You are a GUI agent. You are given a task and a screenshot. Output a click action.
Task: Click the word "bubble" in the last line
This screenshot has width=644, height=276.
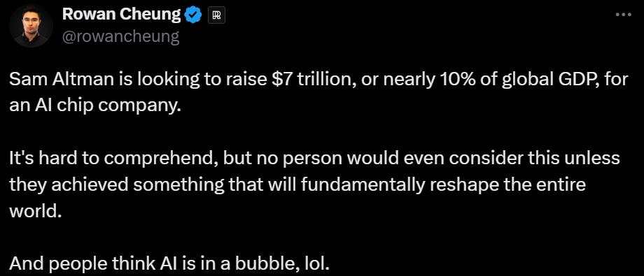point(267,263)
